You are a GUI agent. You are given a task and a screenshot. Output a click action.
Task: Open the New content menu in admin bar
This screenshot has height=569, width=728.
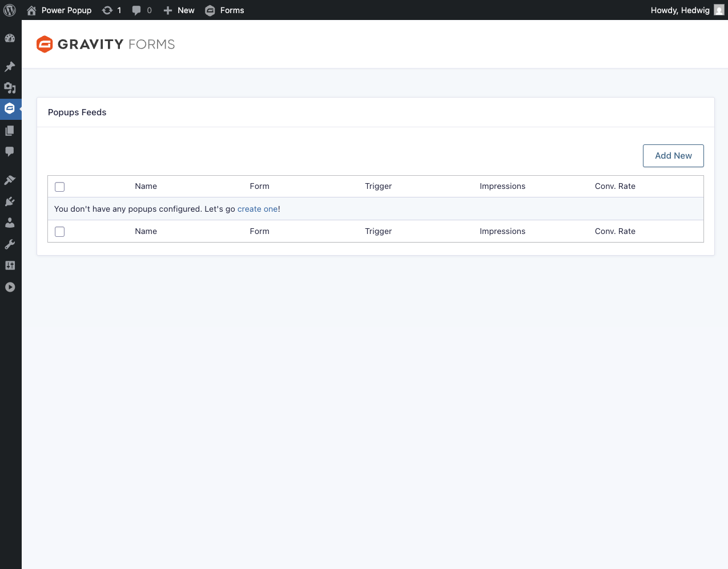point(179,10)
